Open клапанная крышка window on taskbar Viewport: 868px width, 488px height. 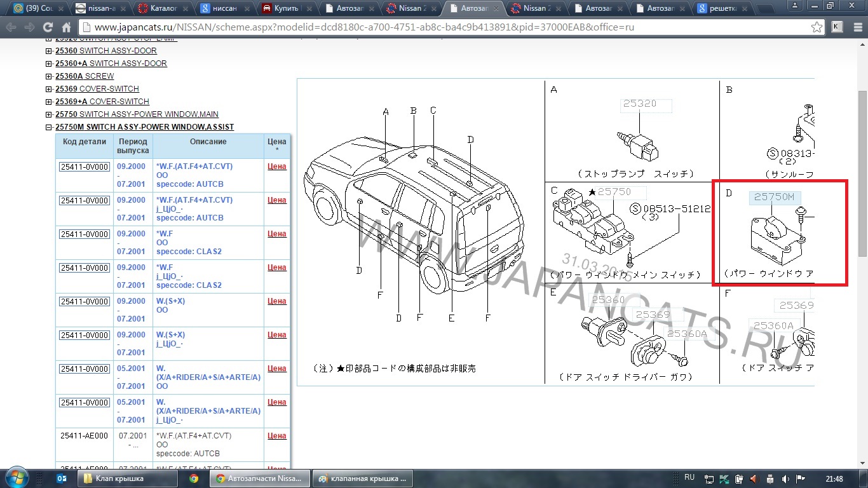[362, 478]
